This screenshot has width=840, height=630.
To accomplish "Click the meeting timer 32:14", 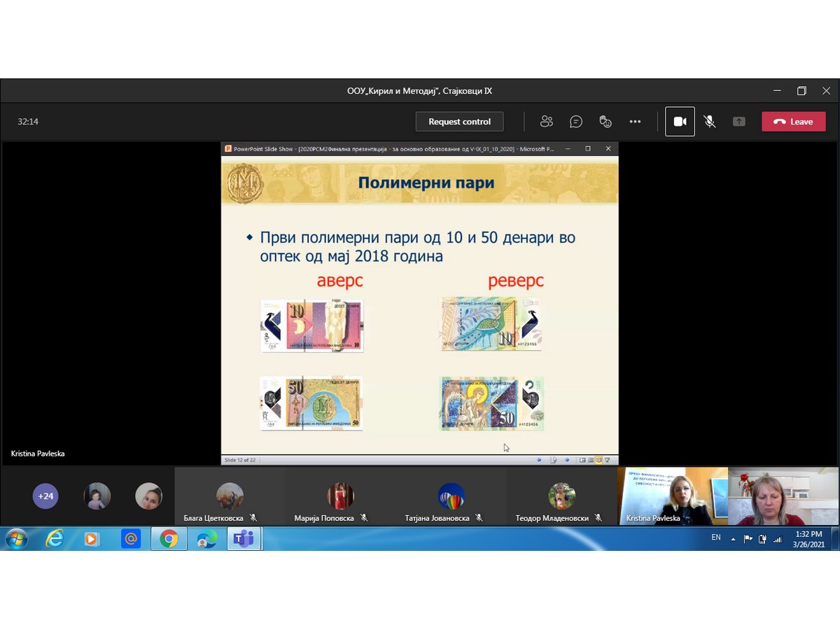I will (28, 122).
